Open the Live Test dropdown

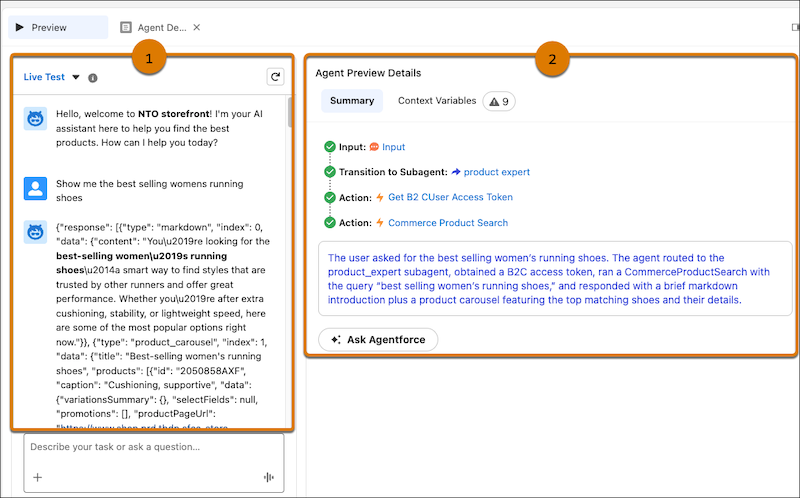click(52, 77)
